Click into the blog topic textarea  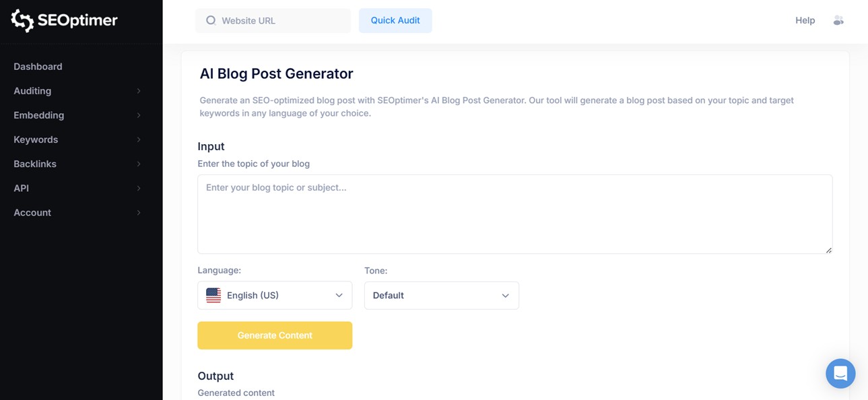click(x=514, y=214)
